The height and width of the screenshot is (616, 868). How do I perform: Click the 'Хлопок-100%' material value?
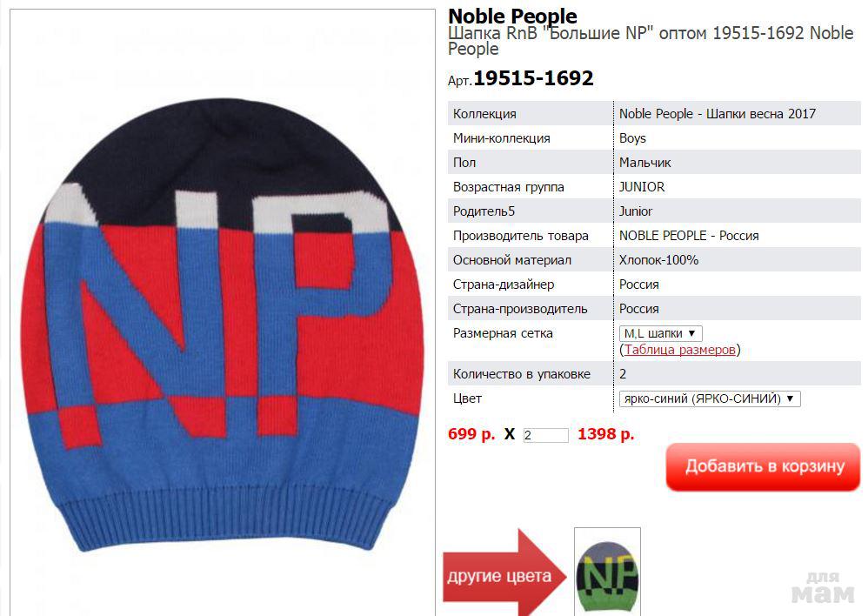pyautogui.click(x=658, y=260)
